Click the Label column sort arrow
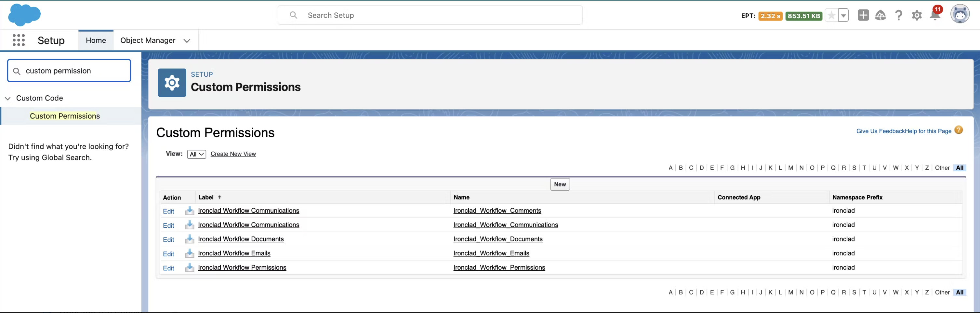The image size is (980, 313). pyautogui.click(x=219, y=197)
